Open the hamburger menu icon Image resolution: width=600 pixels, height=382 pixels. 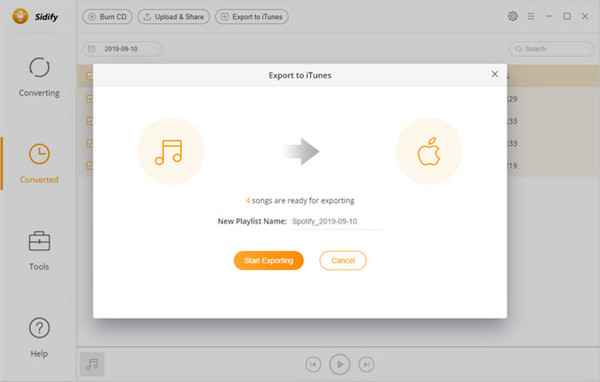point(531,16)
